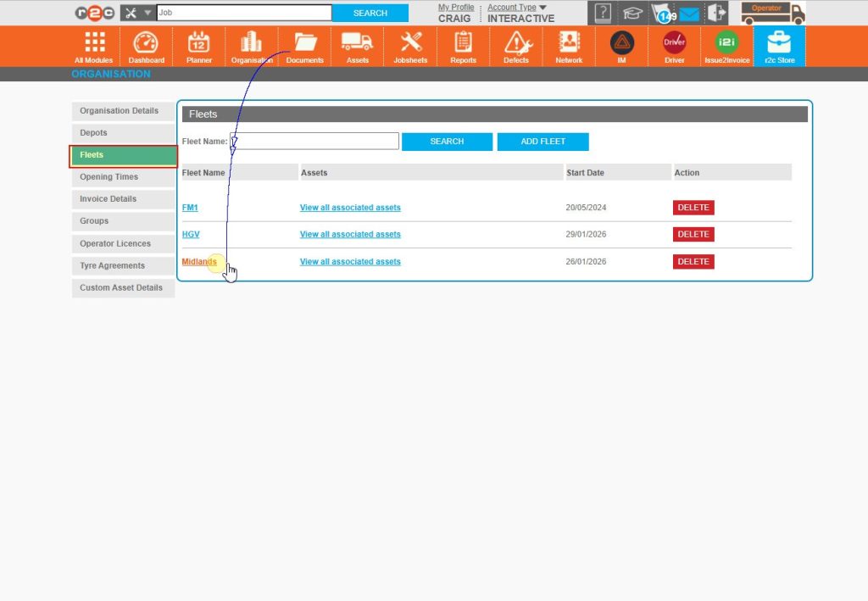Image resolution: width=868 pixels, height=601 pixels.
Task: View all associated assets for HGV
Action: (350, 234)
